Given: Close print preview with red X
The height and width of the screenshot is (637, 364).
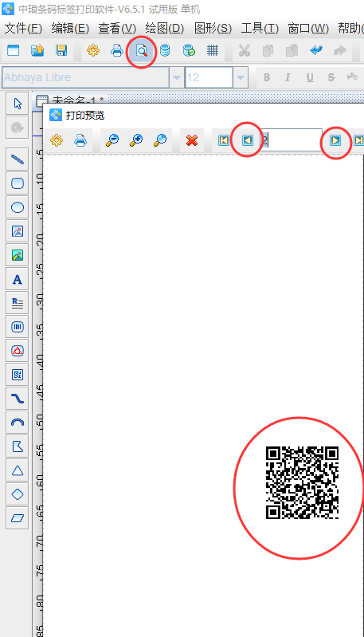Looking at the screenshot, I should (x=191, y=140).
